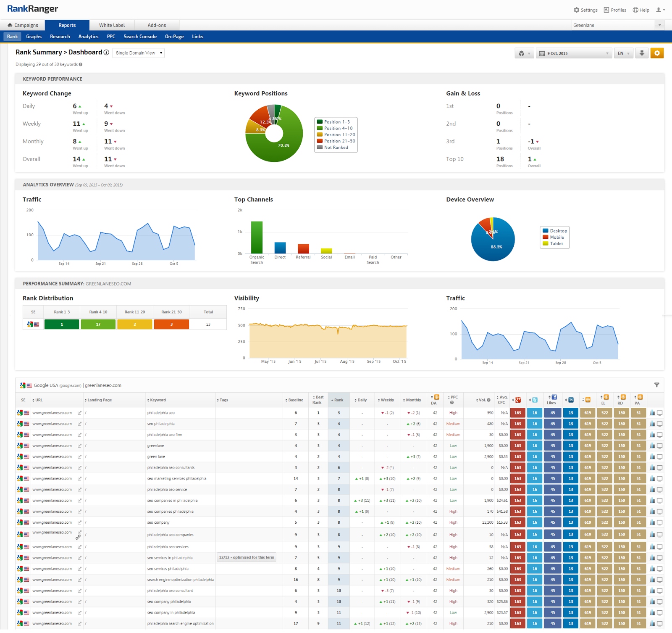
Task: Sort table by Keyword column header
Action: click(157, 400)
